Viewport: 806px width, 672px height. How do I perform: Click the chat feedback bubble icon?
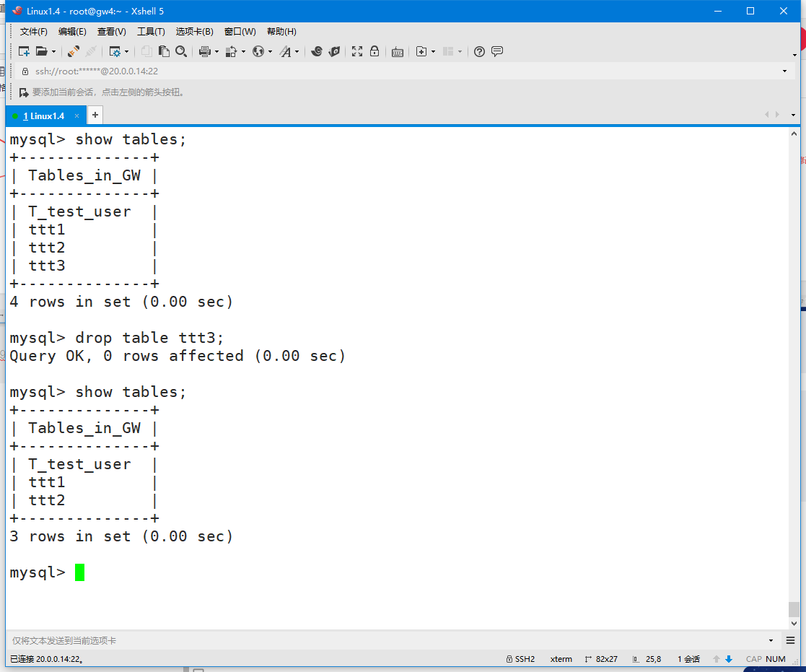click(x=497, y=51)
